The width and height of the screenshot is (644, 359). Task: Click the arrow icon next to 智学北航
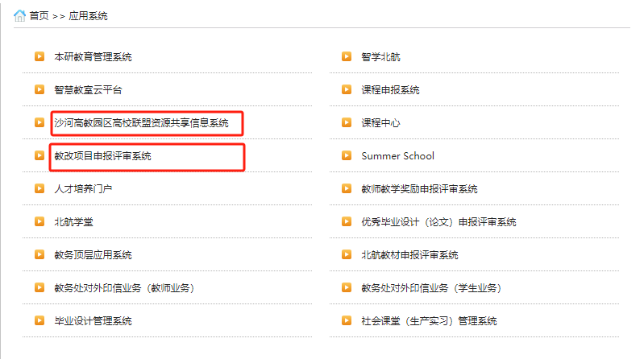coord(347,57)
